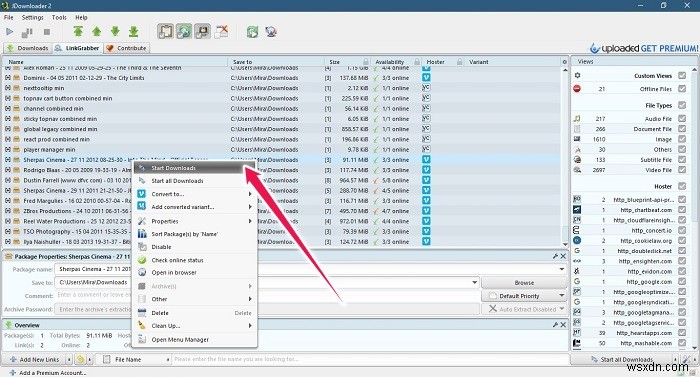
Task: Click the Pause downloads toolbar icon
Action: [27, 32]
